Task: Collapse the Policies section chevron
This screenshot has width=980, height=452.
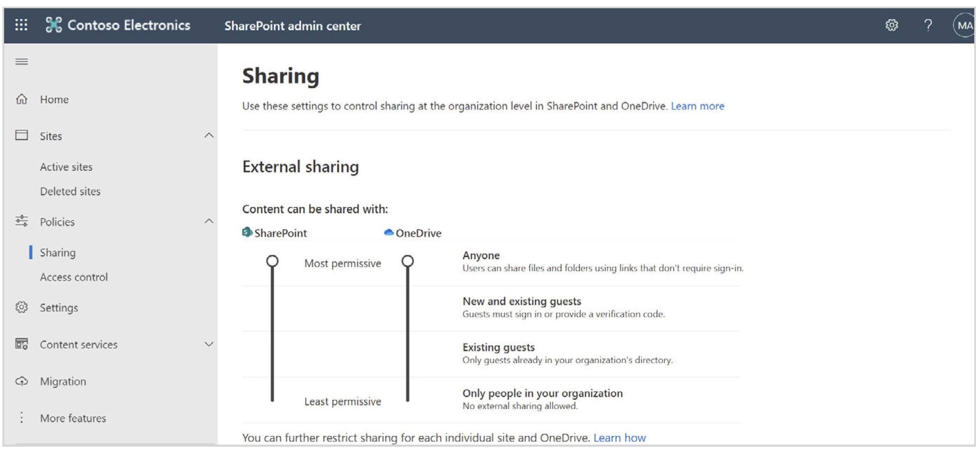Action: (x=209, y=221)
